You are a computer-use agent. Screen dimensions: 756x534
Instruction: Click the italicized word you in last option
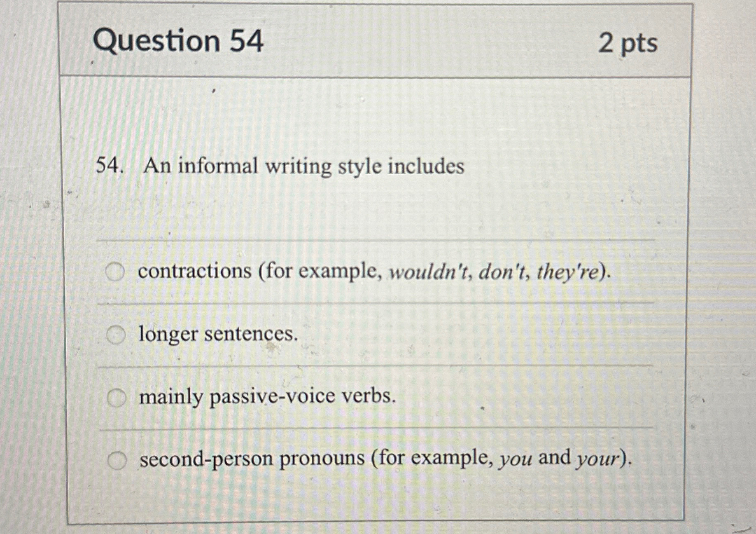point(515,458)
